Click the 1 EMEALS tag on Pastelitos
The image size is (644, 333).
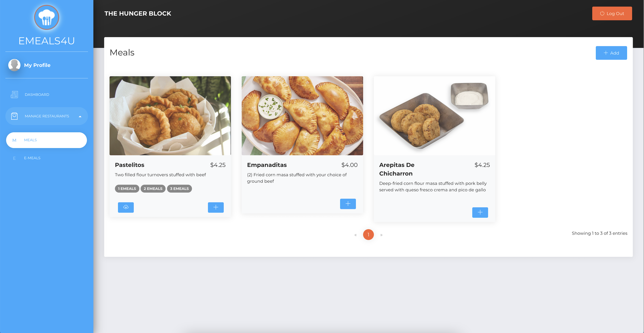click(127, 188)
